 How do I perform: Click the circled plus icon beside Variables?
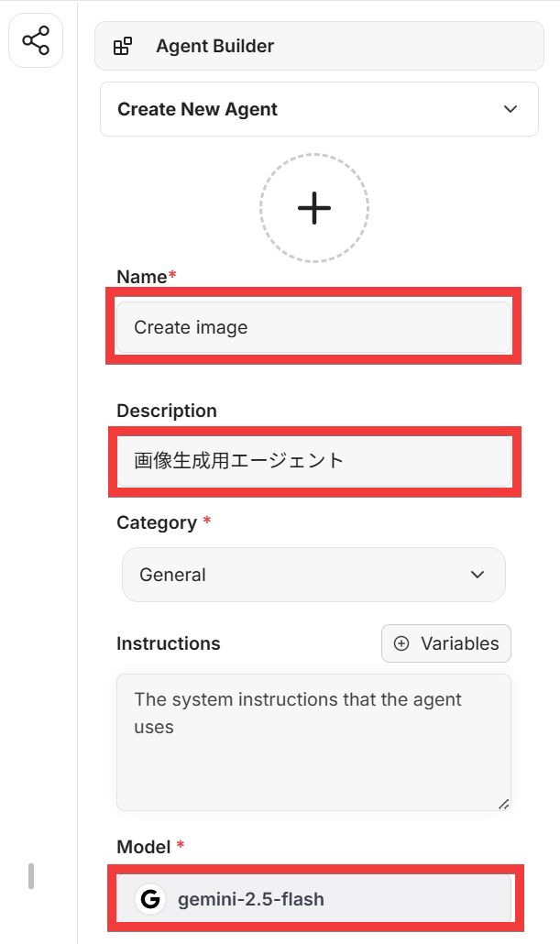(401, 643)
